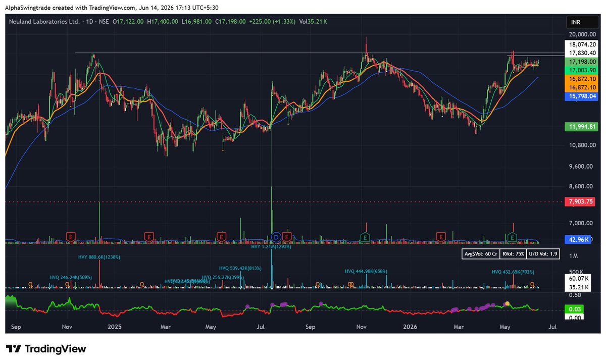Screen dimensions: 606x364
Task: Click the C17,198.00 close value
Action: pyautogui.click(x=230, y=22)
